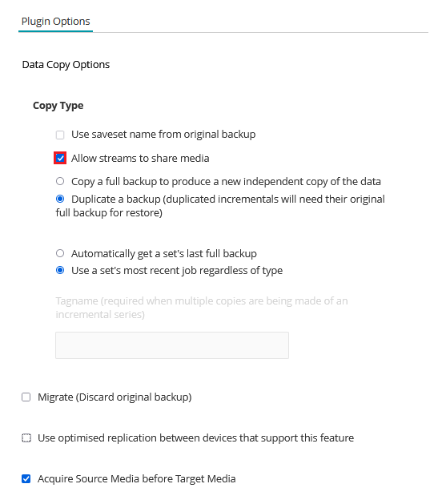Click the 'Automatically get a set's last full backup' text
This screenshot has width=446, height=504.
tap(164, 254)
